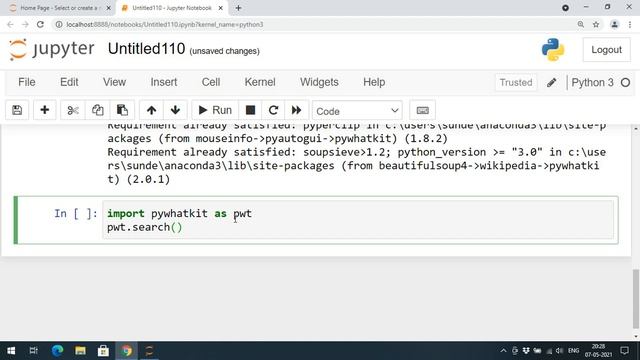Open the taskbar clock and date
This screenshot has width=640, height=360.
point(598,351)
